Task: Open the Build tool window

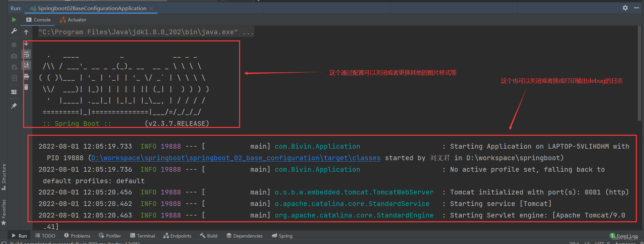Action: coord(209,236)
